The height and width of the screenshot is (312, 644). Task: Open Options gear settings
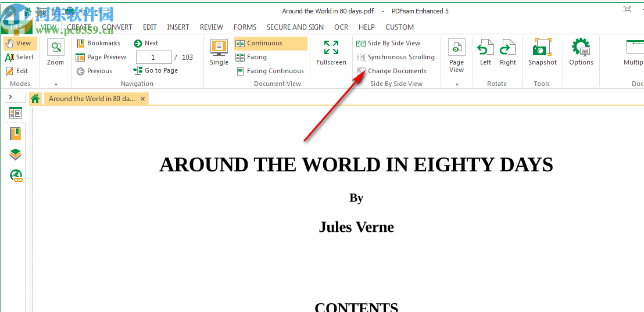pos(581,52)
